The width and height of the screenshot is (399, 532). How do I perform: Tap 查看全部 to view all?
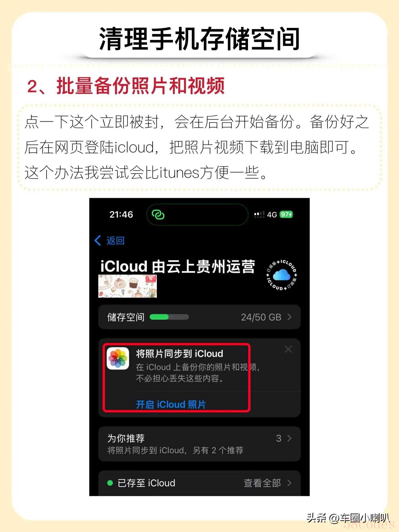coord(262,483)
